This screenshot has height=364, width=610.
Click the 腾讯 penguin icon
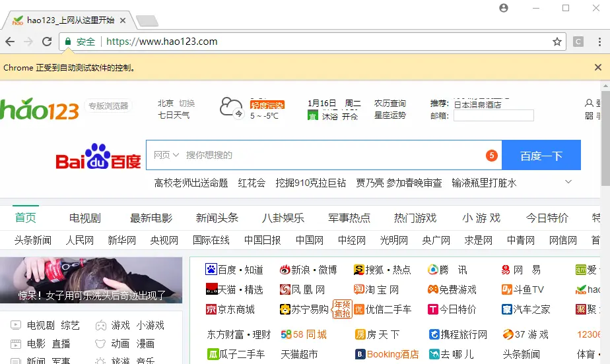click(x=432, y=270)
